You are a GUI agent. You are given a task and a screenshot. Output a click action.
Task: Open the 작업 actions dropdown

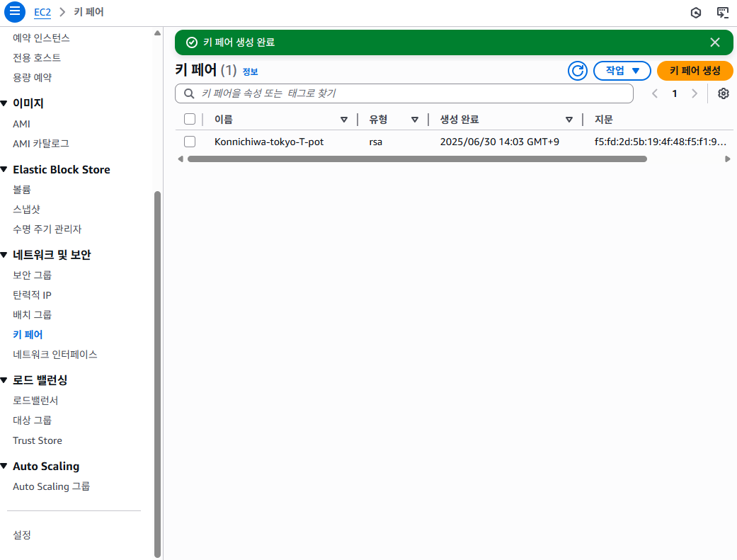[622, 71]
